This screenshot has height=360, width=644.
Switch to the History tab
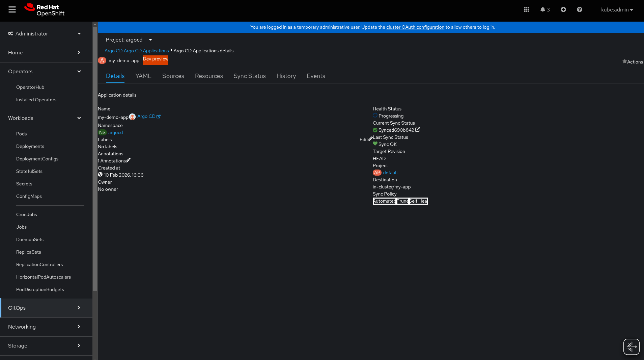pos(286,76)
